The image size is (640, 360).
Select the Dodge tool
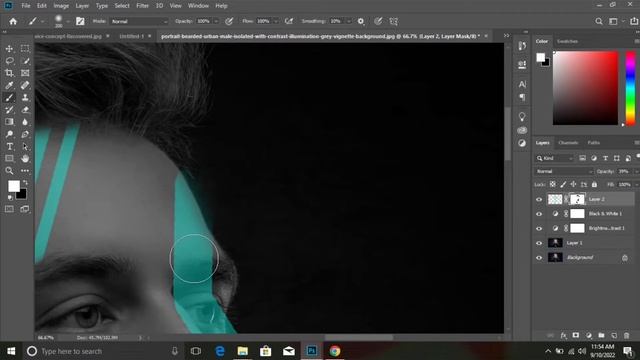[x=9, y=134]
